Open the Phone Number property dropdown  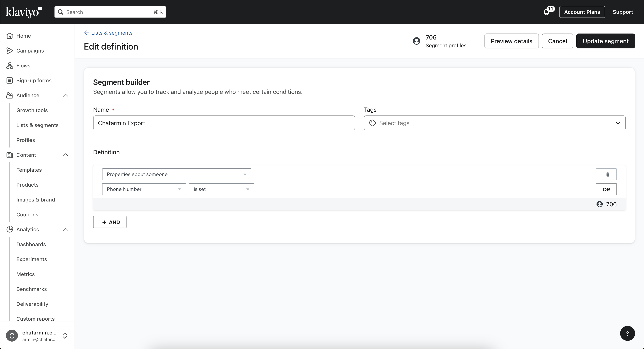click(144, 189)
